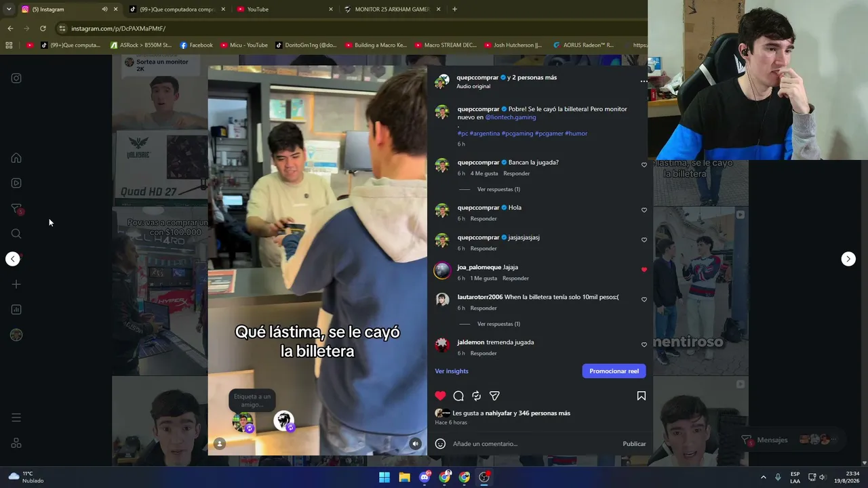Open direct messages in the sidebar
868x488 pixels.
(x=16, y=209)
